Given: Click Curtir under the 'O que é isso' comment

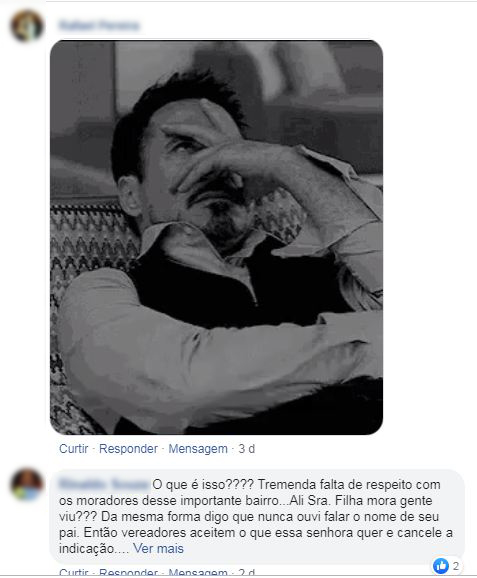Looking at the screenshot, I should 74,572.
